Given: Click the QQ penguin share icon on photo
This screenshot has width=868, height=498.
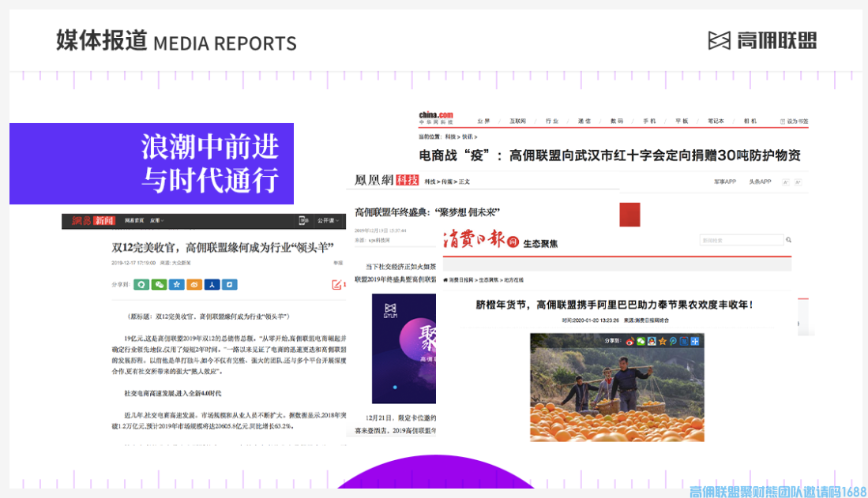Looking at the screenshot, I should pyautogui.click(x=652, y=342).
